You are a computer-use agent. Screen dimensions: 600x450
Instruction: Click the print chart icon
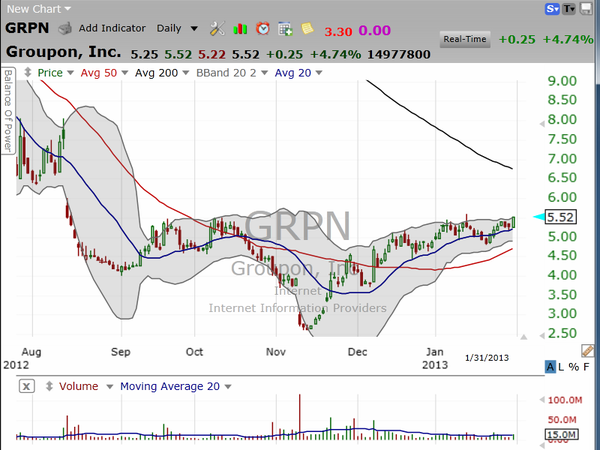pyautogui.click(x=65, y=29)
